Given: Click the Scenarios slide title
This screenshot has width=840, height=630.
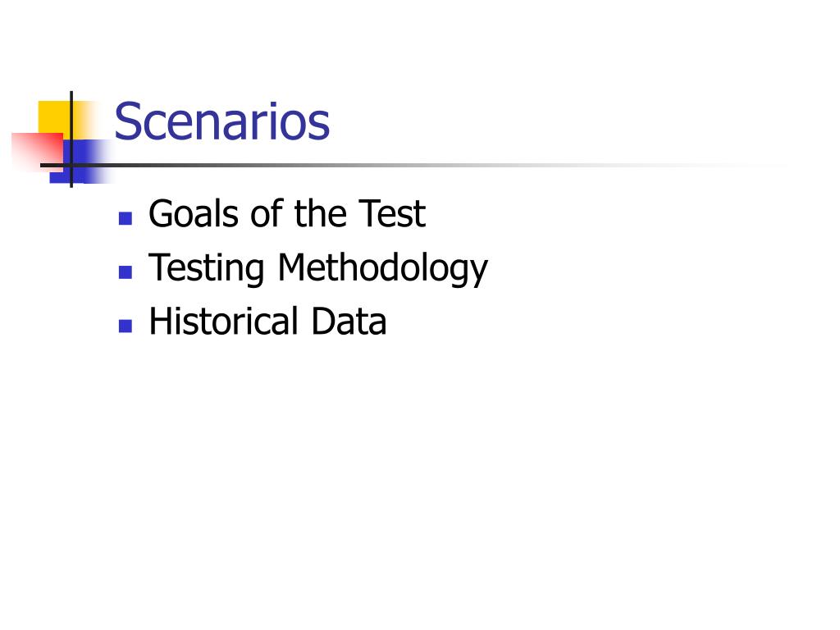Looking at the screenshot, I should 221,121.
